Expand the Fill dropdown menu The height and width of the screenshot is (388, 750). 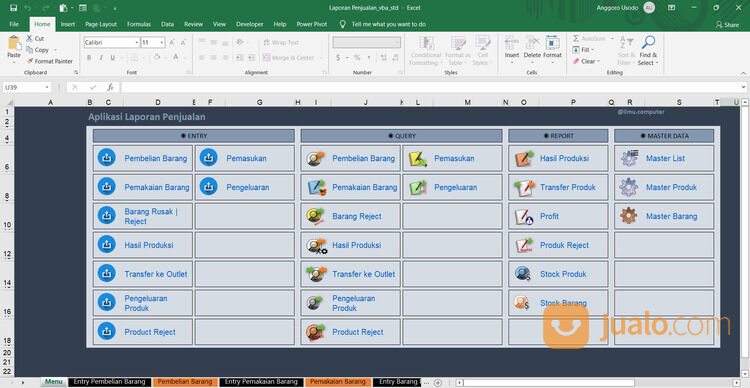click(x=592, y=50)
